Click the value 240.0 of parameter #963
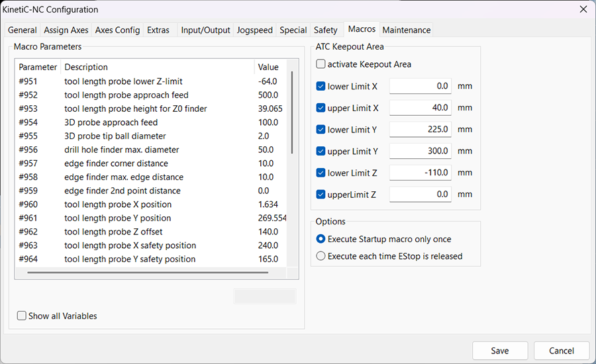The image size is (596, 364). pyautogui.click(x=268, y=246)
